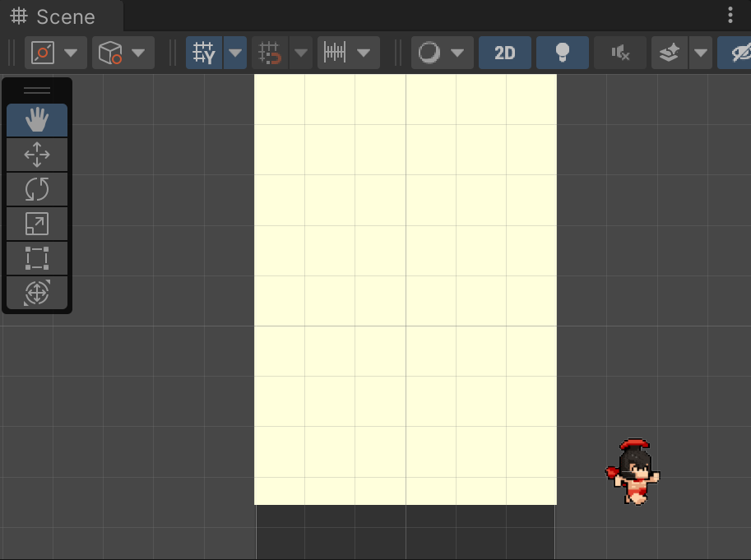Toggle tool handle position (pivot/center)

click(42, 52)
